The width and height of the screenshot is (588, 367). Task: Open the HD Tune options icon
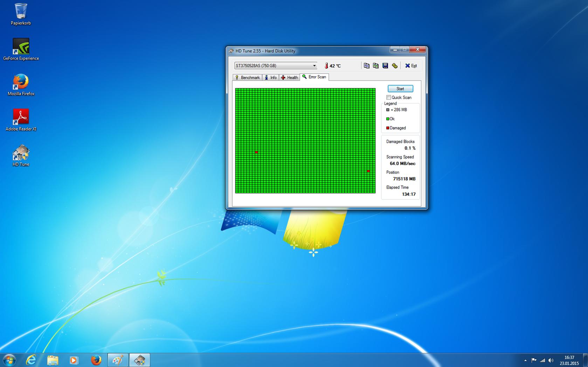[395, 65]
